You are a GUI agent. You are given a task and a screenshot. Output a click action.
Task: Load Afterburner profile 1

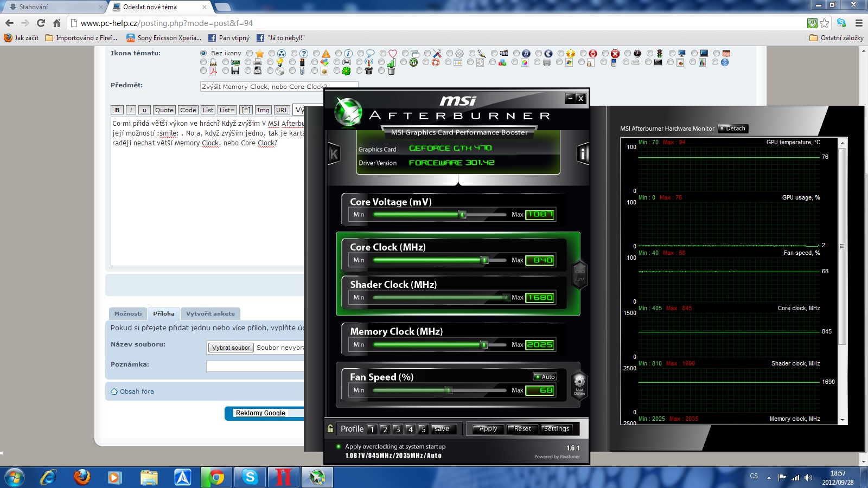coord(372,429)
